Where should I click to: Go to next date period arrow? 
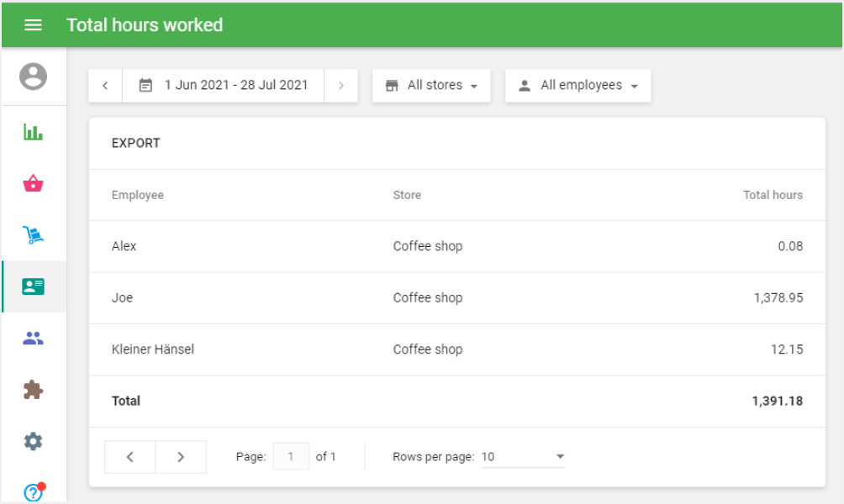340,86
